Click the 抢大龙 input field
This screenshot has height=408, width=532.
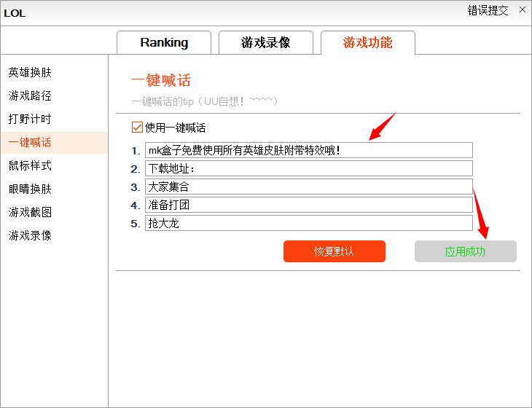[x=308, y=223]
